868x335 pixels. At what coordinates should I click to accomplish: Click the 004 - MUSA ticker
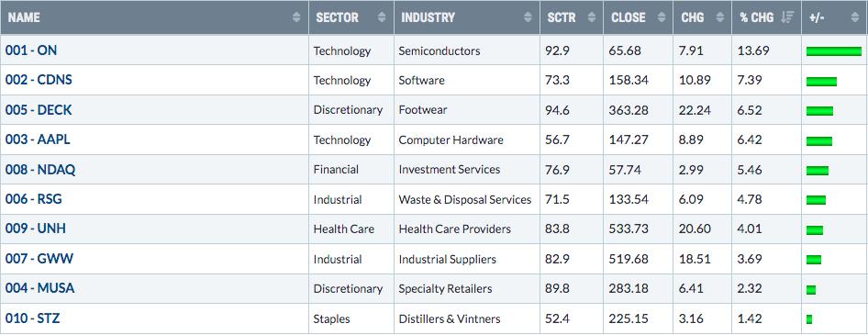pos(39,288)
